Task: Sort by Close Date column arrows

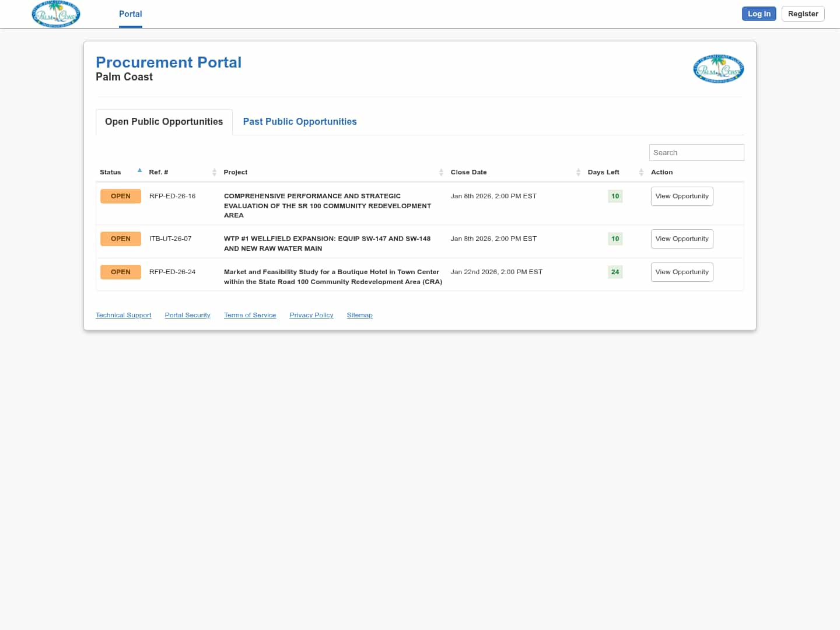Action: [578, 172]
